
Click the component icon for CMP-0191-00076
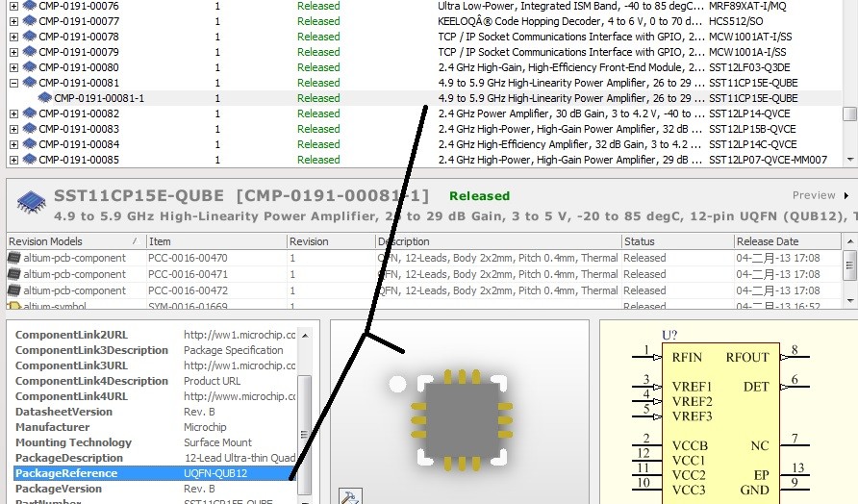click(x=29, y=6)
